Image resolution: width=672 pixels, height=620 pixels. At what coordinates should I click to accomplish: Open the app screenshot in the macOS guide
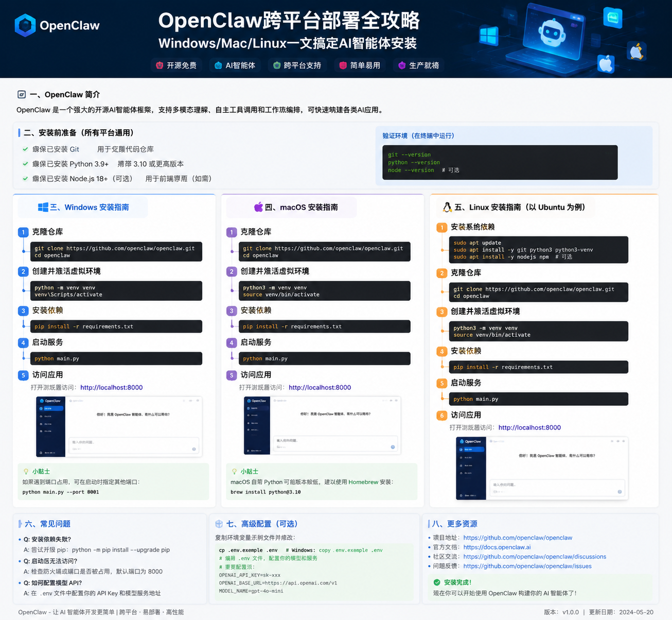coord(322,425)
